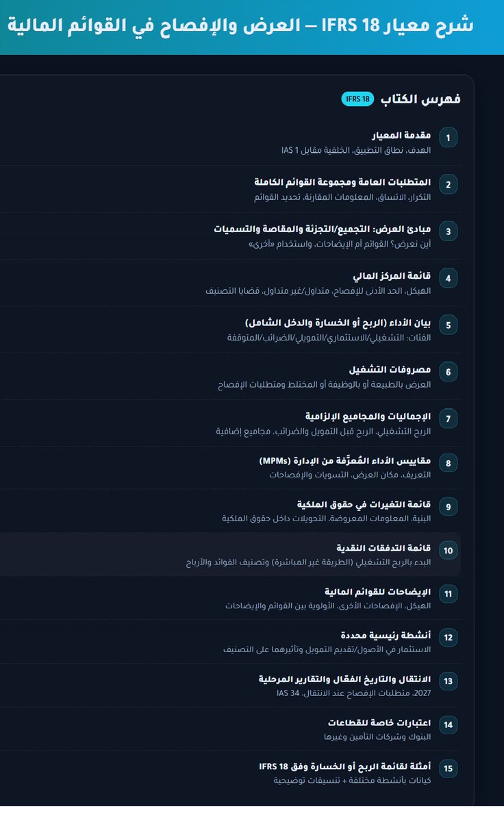Screen dimensions: 504x822
Task: Click subtitle الربح التشغيلي، الربح قبل التمويل والضرائب
Action: tap(323, 431)
